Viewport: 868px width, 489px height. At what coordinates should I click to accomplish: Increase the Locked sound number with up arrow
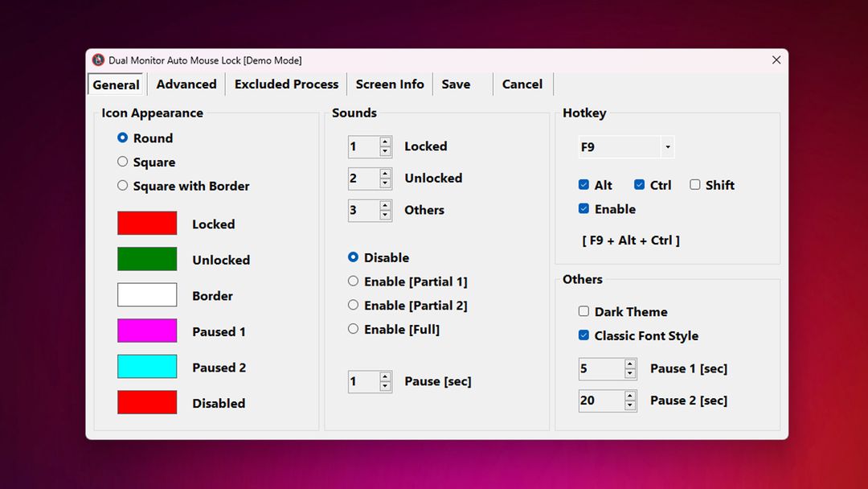click(385, 142)
